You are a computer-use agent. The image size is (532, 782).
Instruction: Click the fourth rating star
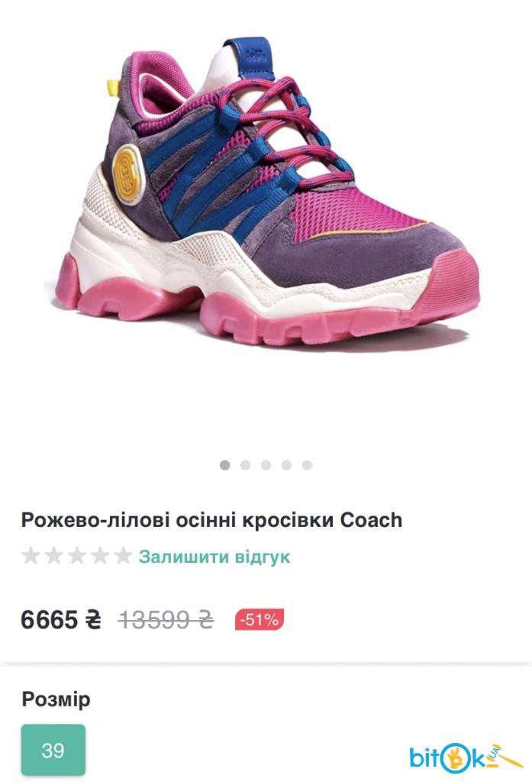pyautogui.click(x=100, y=556)
